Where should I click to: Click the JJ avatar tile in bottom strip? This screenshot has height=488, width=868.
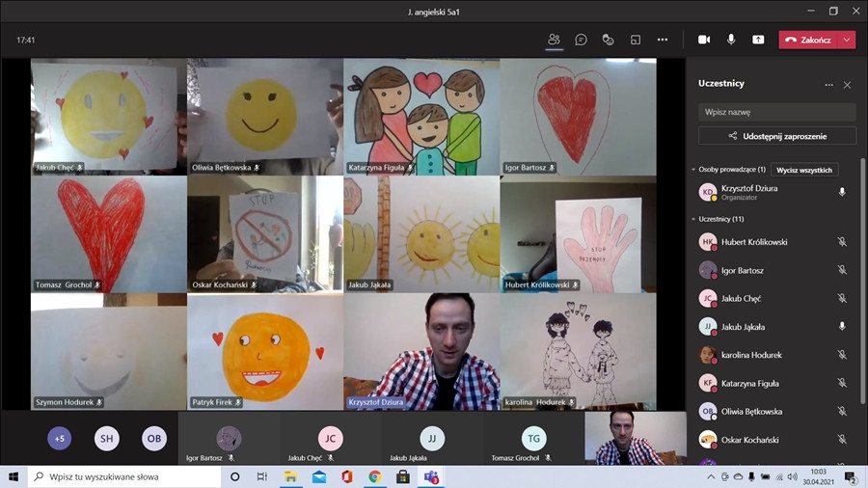(x=432, y=438)
